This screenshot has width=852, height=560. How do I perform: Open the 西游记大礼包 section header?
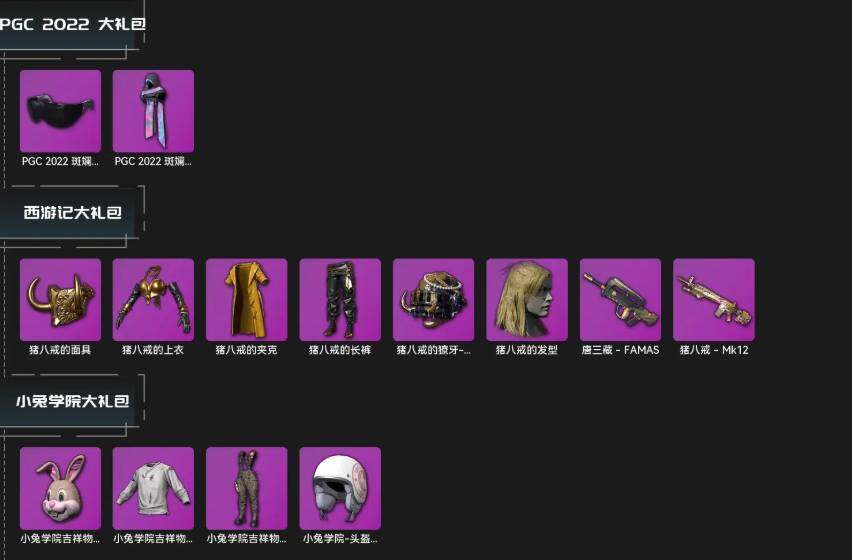73,212
